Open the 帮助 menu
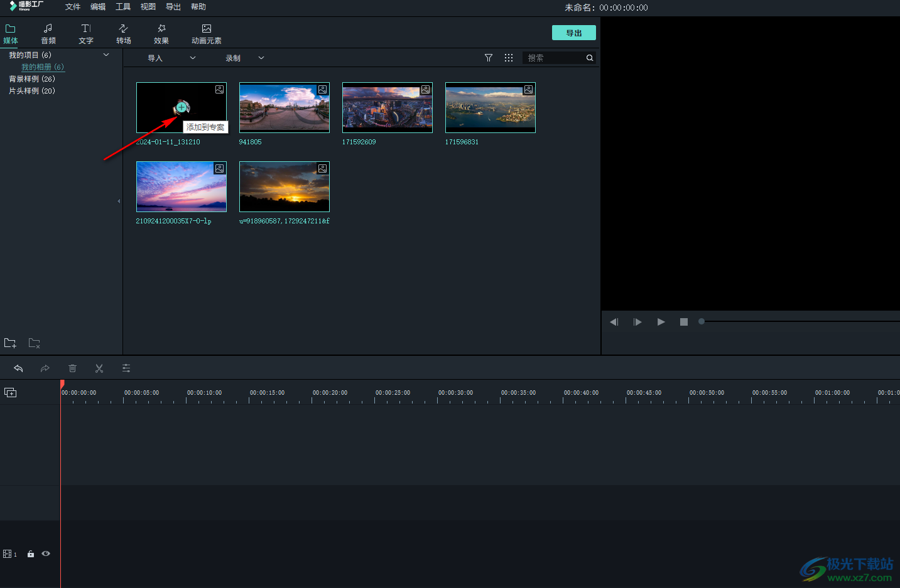 pyautogui.click(x=198, y=7)
